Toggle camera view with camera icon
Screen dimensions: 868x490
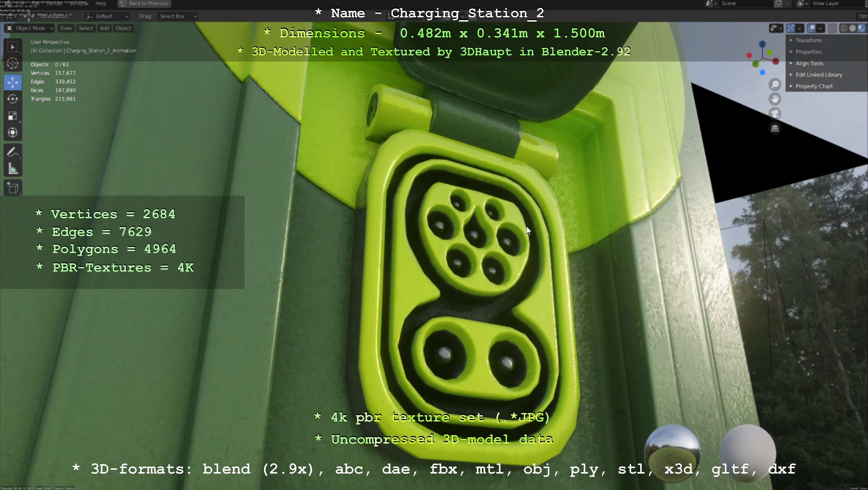[x=775, y=114]
